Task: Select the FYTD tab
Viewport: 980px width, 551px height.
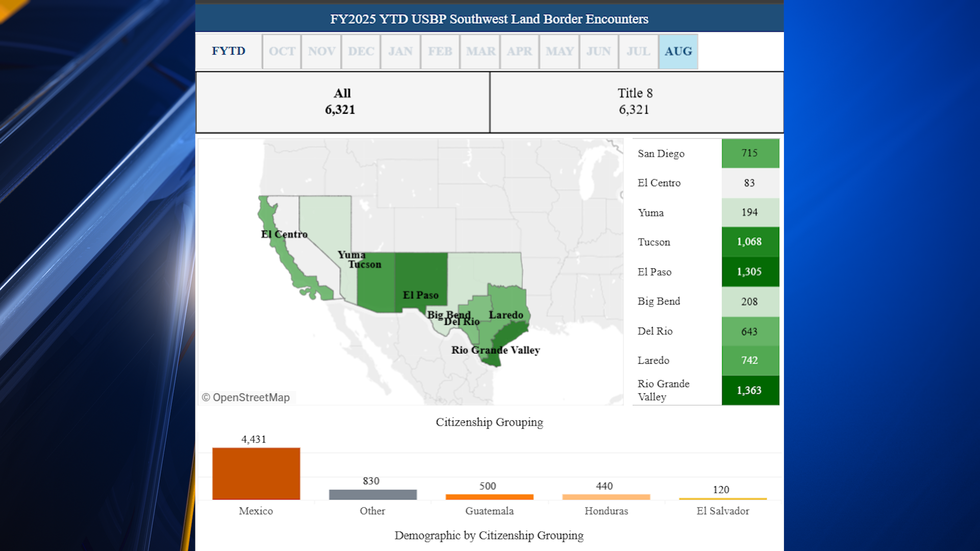Action: pos(229,52)
